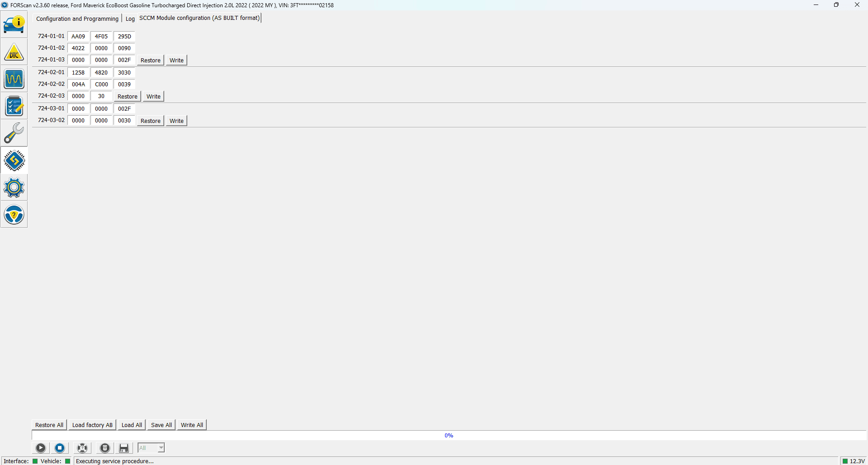Click Restore for block 724-03-02

(x=151, y=121)
